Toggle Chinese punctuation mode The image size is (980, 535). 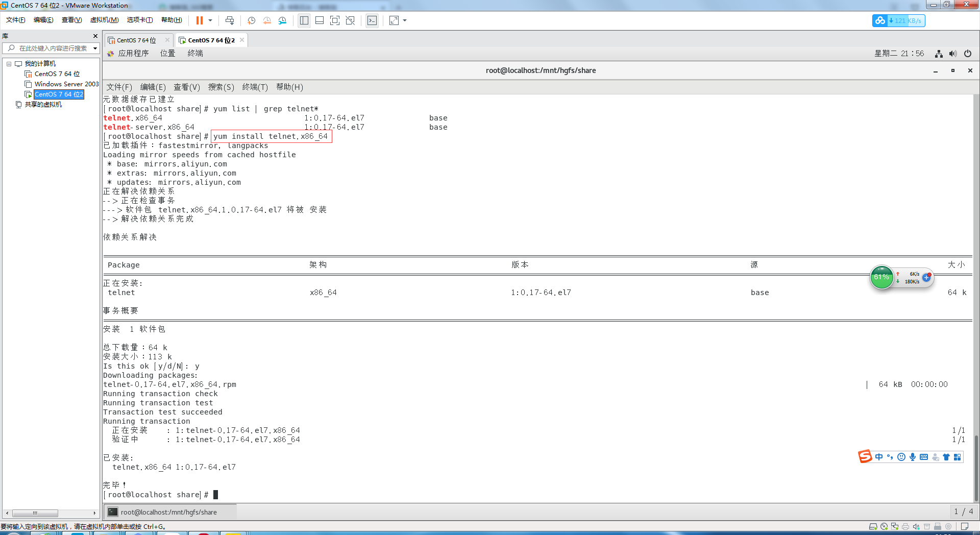(890, 457)
